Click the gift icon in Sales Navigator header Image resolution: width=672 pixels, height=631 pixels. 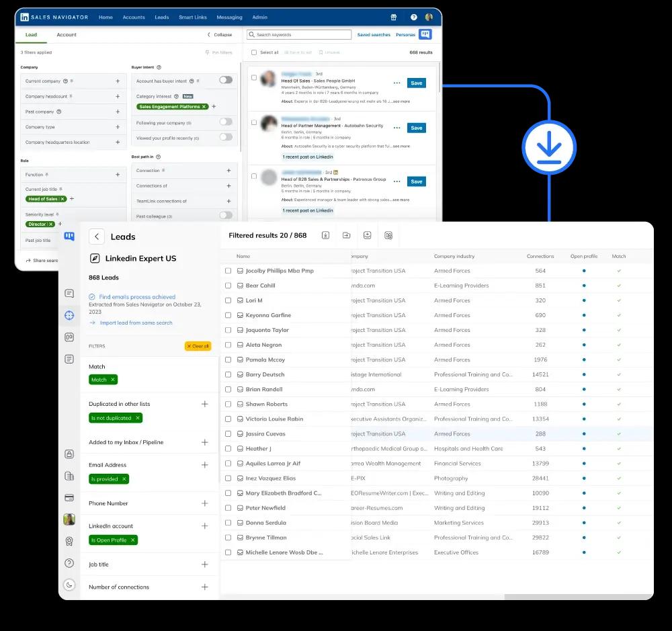[x=393, y=17]
